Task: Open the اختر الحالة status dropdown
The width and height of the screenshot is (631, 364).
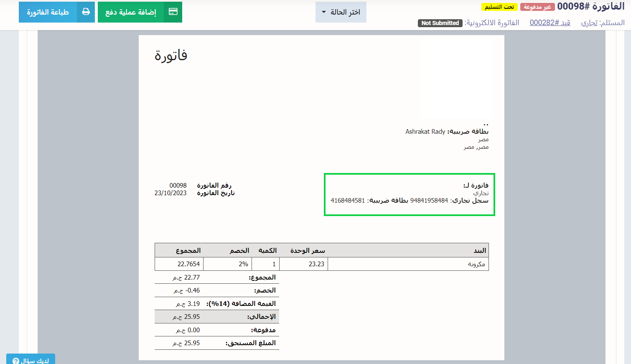Action: [x=341, y=12]
